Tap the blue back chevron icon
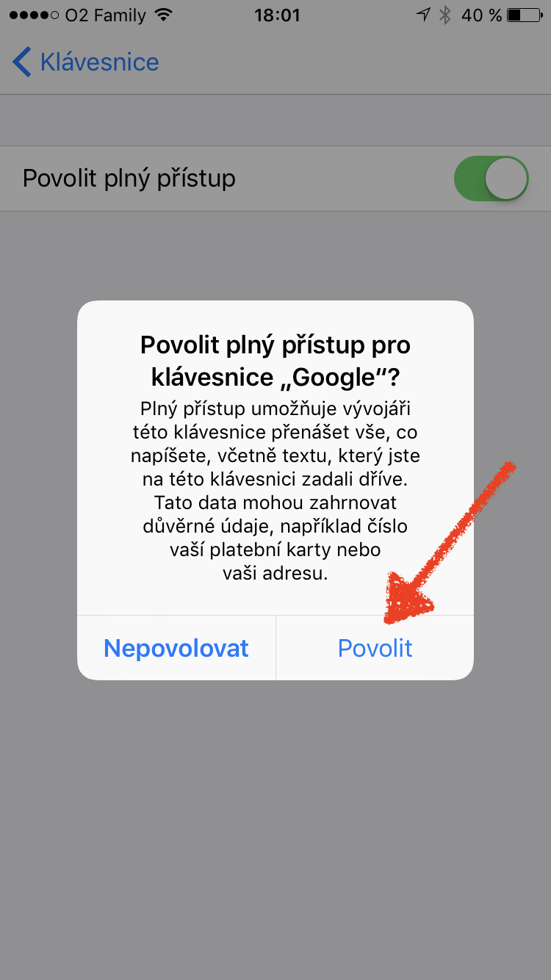The height and width of the screenshot is (980, 551). pyautogui.click(x=22, y=62)
